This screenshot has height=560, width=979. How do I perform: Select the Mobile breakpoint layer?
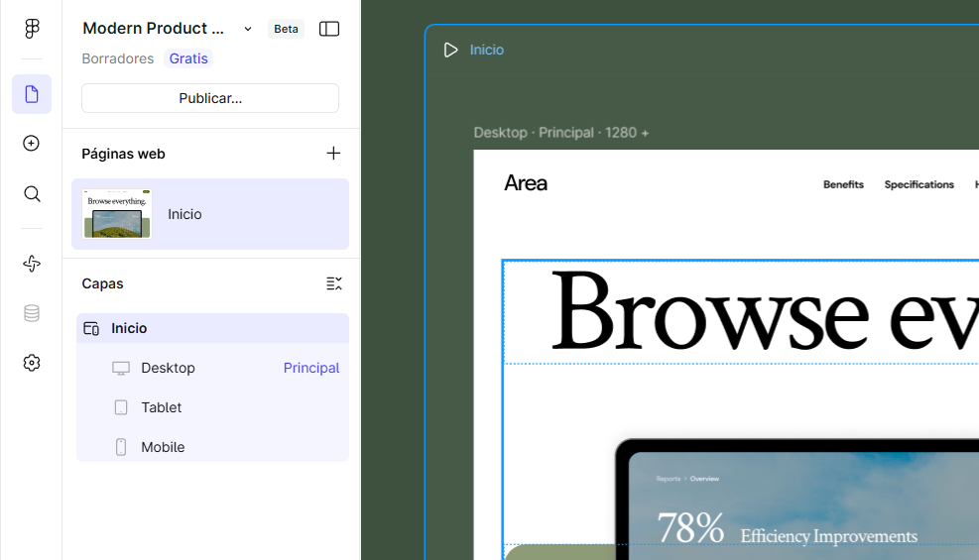coord(163,447)
